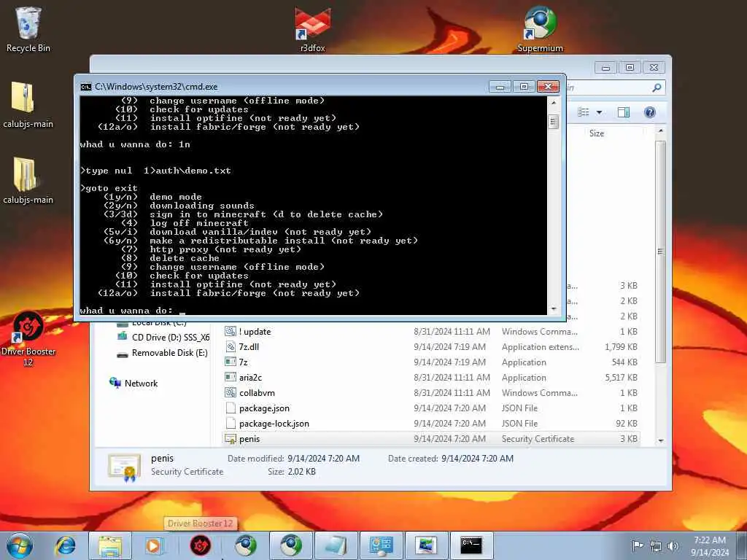This screenshot has width=747, height=560.
Task: Open Windows Media Player taskbar icon
Action: point(154,545)
